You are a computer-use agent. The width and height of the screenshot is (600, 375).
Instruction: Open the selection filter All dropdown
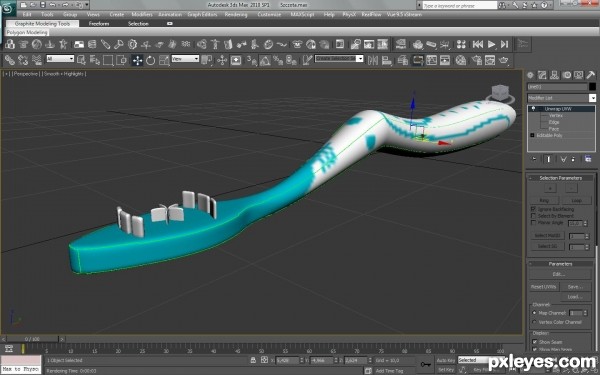click(60, 59)
